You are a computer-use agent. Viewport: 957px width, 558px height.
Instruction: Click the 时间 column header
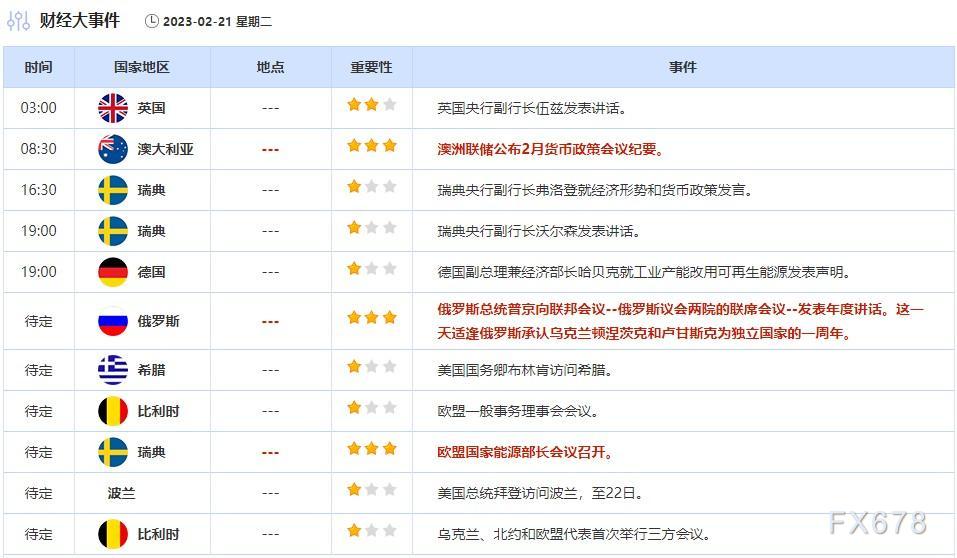38,67
